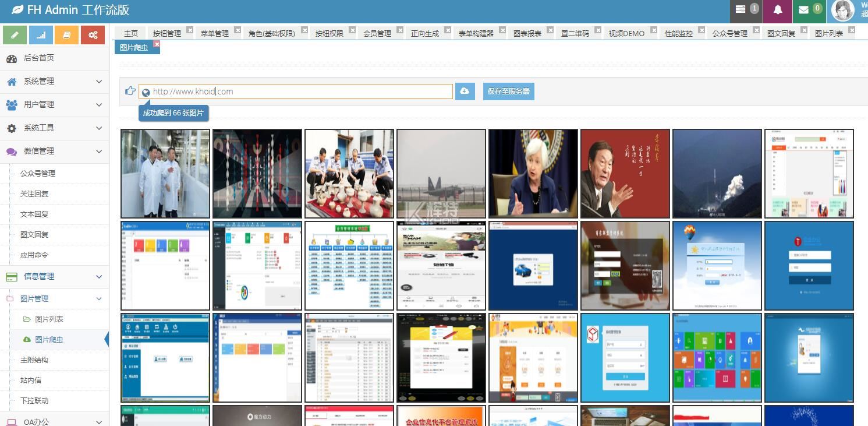Click the URL input field
The image size is (868, 426).
pos(296,91)
